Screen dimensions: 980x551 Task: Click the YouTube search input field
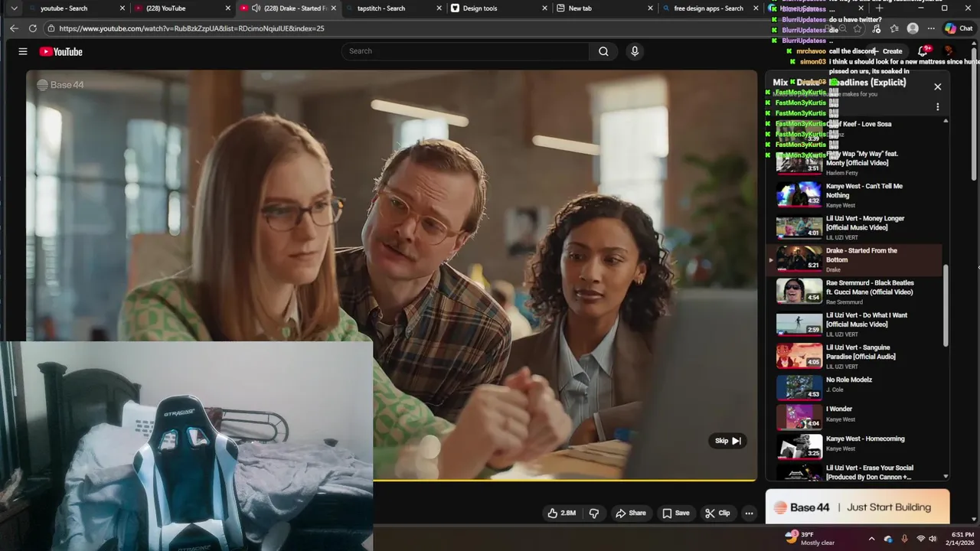(x=467, y=51)
